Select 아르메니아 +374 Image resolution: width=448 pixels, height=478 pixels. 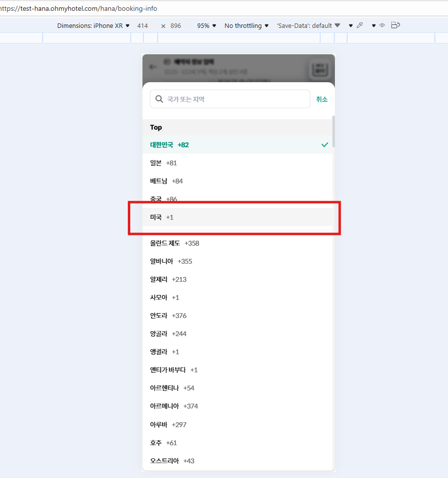237,406
